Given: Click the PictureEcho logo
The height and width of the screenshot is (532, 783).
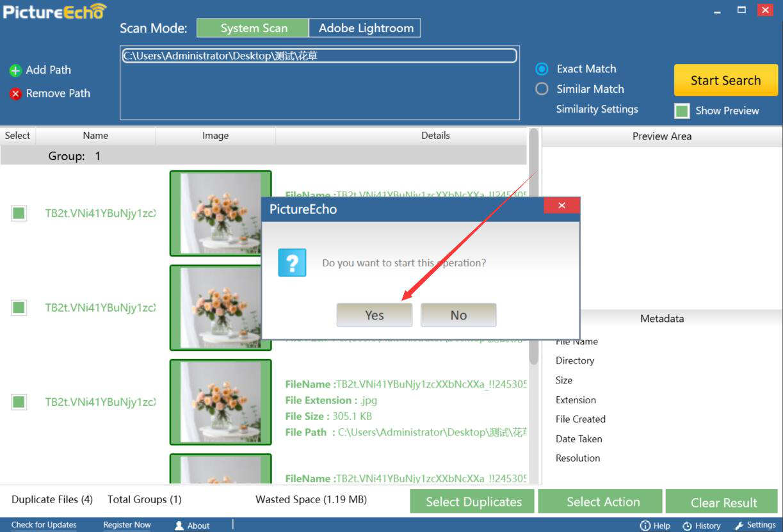Looking at the screenshot, I should [54, 11].
